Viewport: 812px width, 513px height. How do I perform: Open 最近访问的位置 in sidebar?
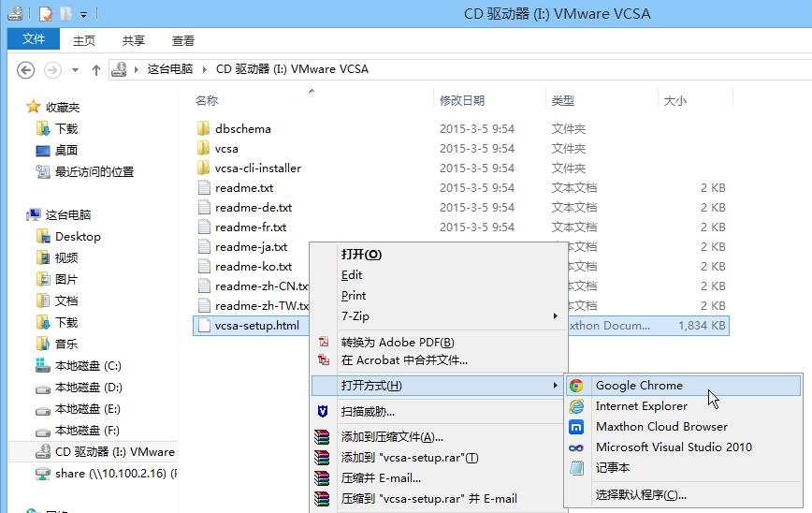[94, 171]
